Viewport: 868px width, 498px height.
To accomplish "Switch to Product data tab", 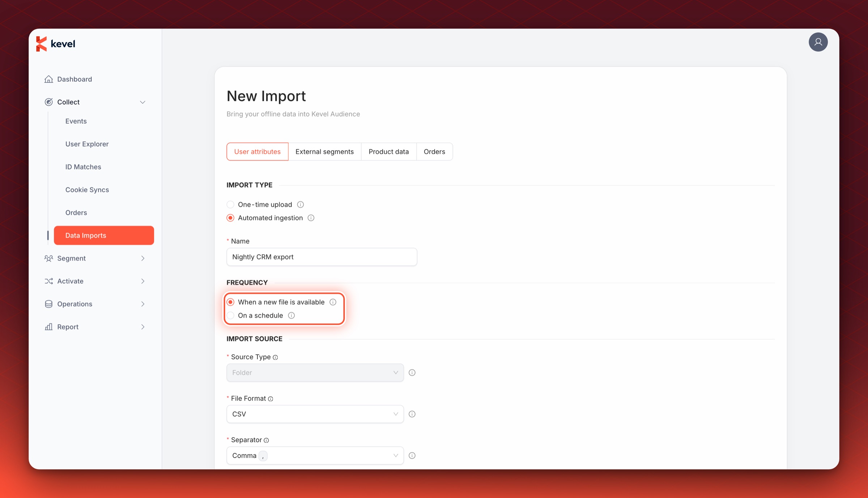I will 389,152.
